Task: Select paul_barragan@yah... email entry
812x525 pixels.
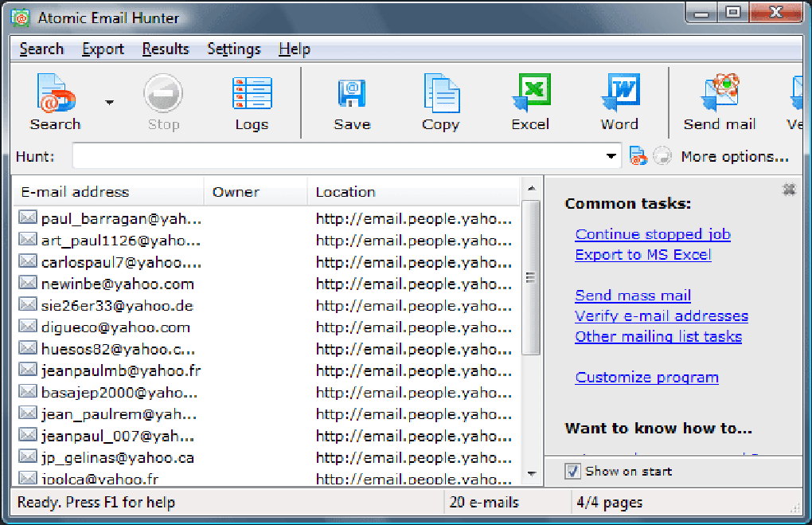Action: tap(121, 219)
